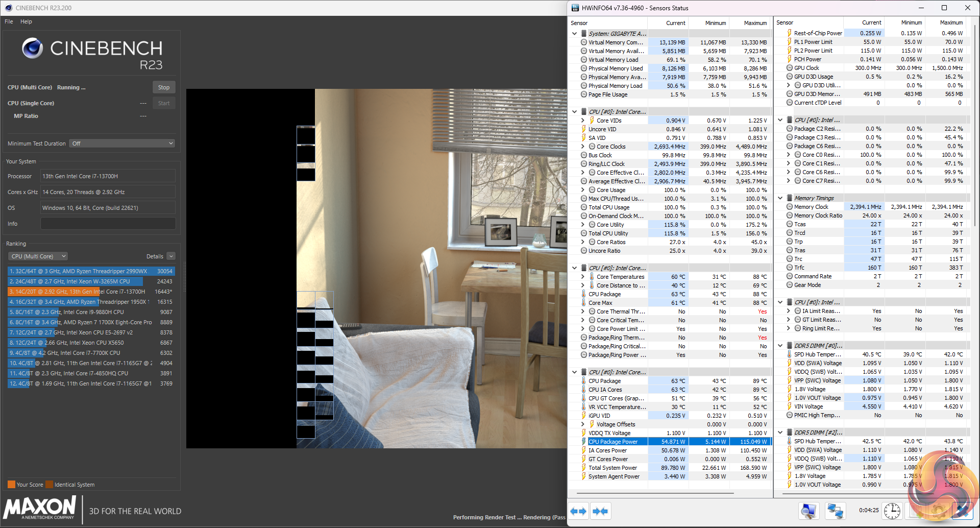Open the Minimum Test Duration dropdown

point(122,143)
